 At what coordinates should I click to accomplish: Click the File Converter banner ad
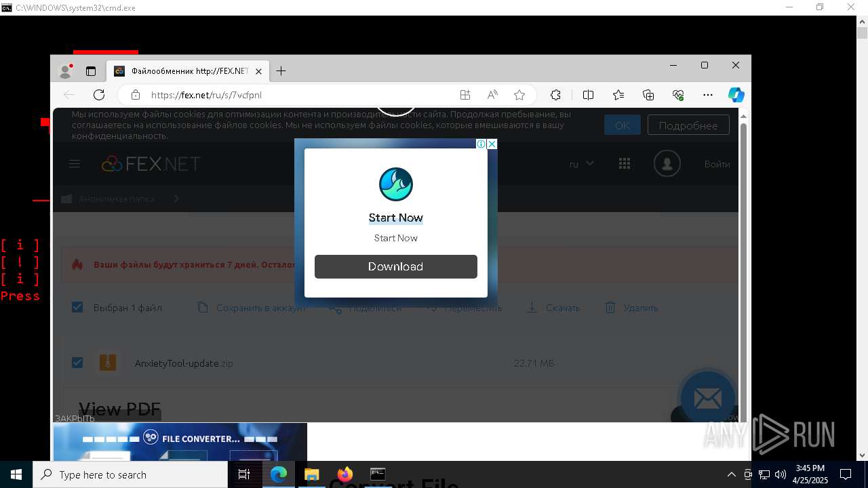(180, 442)
